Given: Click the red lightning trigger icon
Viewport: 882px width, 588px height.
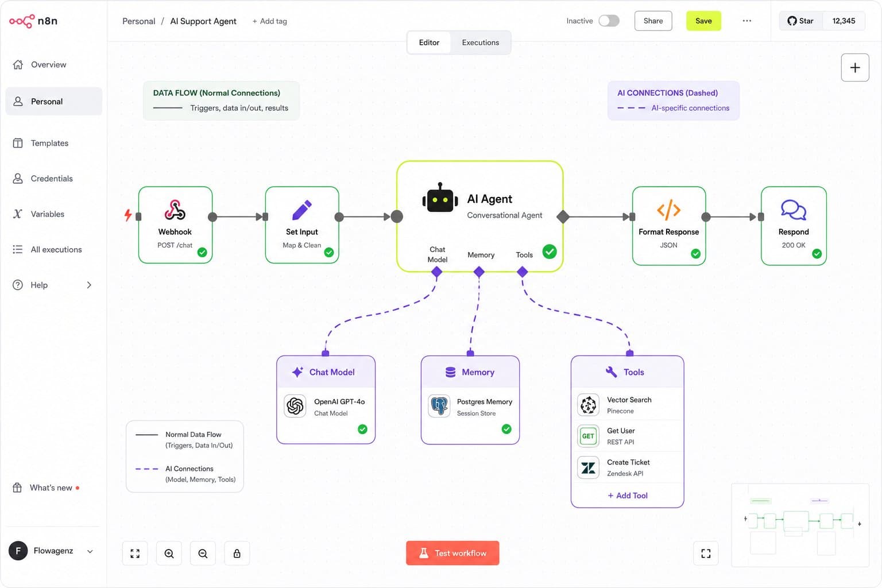Looking at the screenshot, I should (x=128, y=215).
